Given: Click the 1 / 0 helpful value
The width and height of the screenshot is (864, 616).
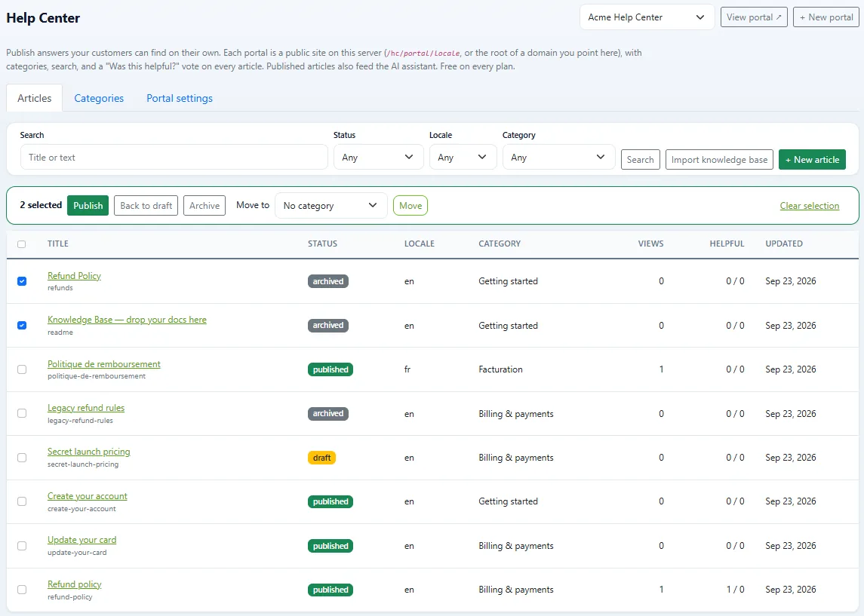Looking at the screenshot, I should [735, 590].
